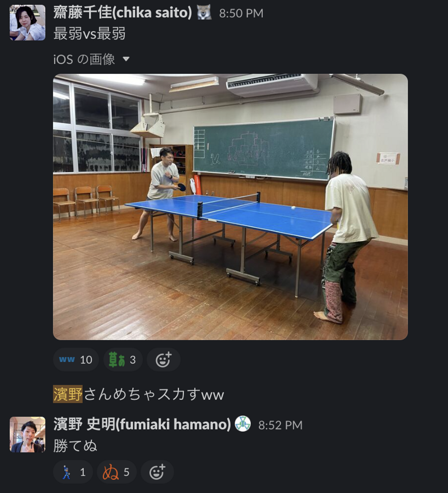The image size is (448, 493).
Task: Open 齋藤千佳(chika saito) profile from name
Action: (123, 13)
